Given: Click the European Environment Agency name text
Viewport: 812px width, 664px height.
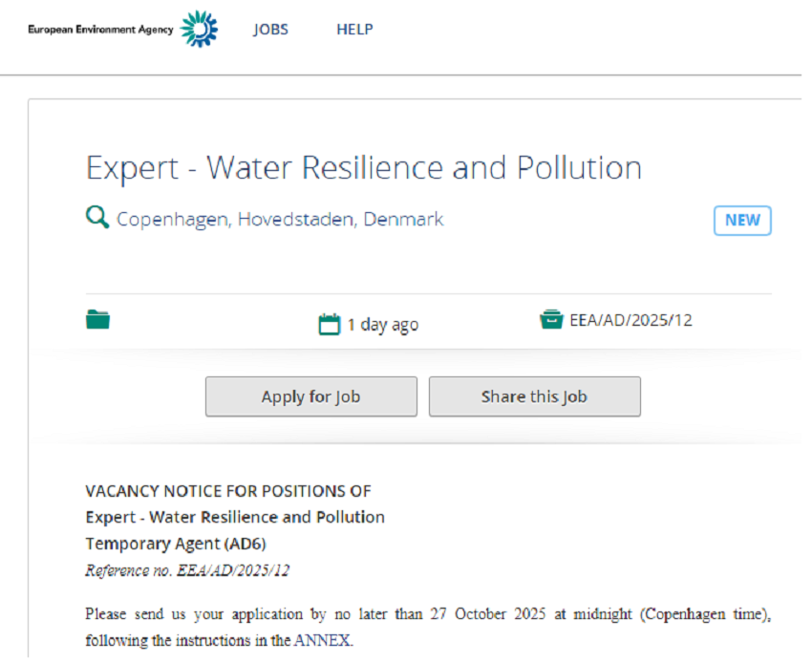Looking at the screenshot, I should [x=100, y=30].
